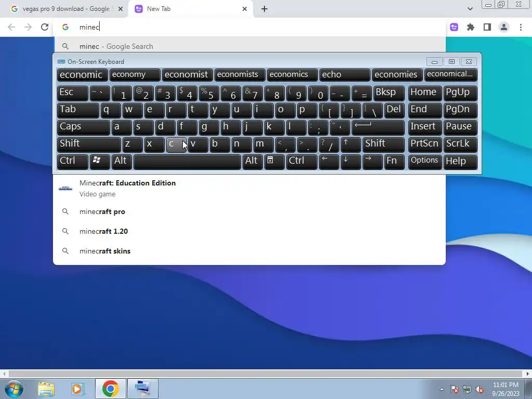This screenshot has height=399, width=532.
Task: Click the Home key
Action: pyautogui.click(x=425, y=93)
